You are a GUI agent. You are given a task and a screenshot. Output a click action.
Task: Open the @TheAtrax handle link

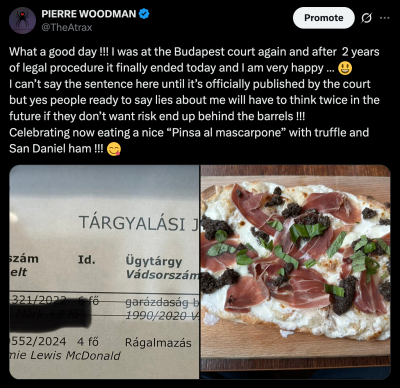pos(67,27)
